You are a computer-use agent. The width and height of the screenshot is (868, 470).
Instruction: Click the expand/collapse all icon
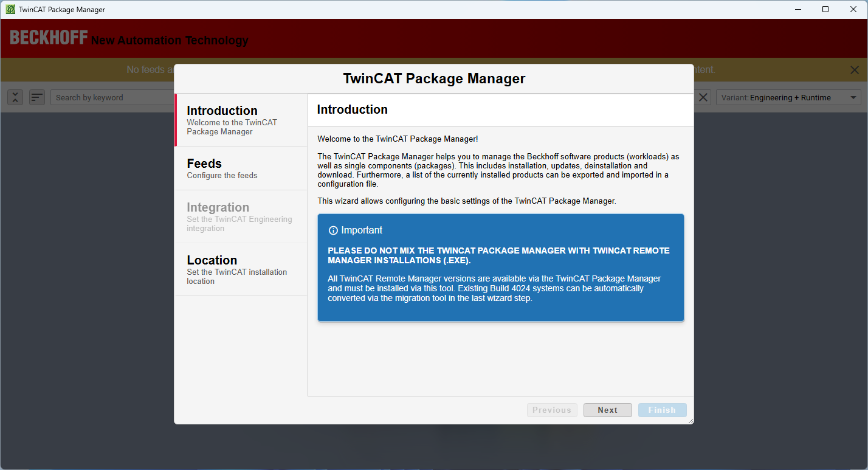coord(15,97)
